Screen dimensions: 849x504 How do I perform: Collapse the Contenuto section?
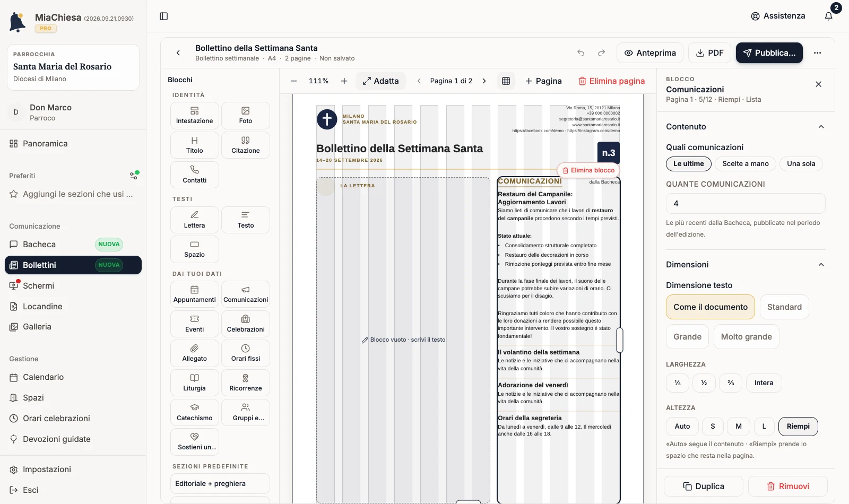pos(821,127)
